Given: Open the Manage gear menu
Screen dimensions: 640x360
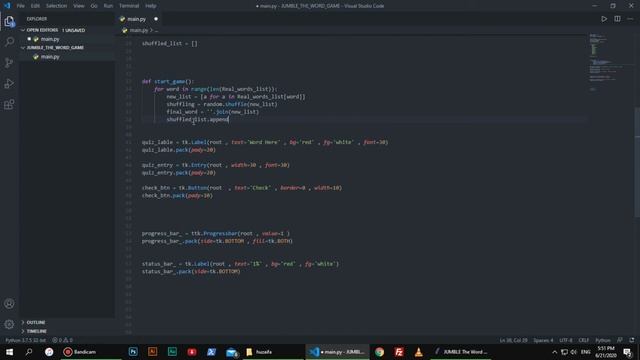Looking at the screenshot, I should (9, 324).
